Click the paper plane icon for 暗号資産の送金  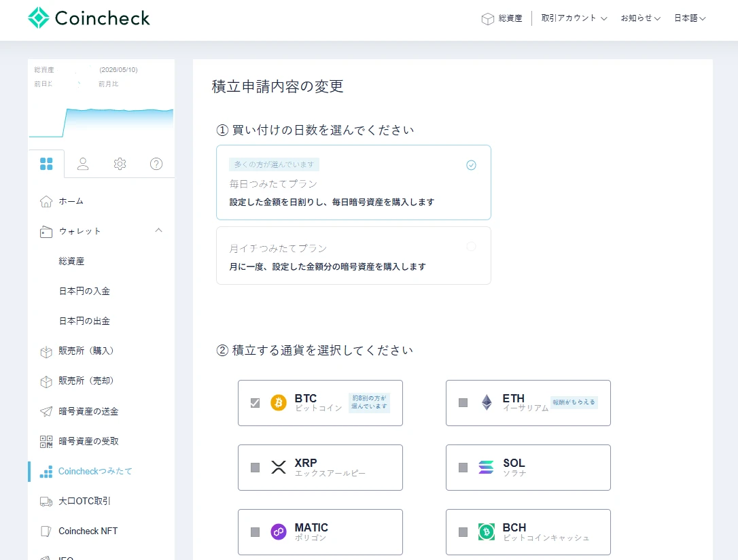point(46,411)
